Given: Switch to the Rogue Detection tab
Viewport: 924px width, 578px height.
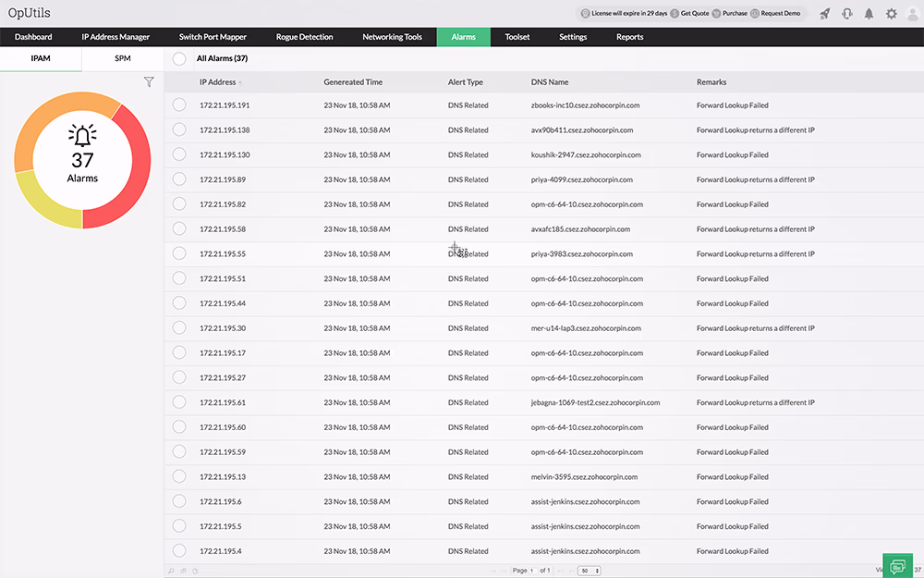Looking at the screenshot, I should 304,37.
